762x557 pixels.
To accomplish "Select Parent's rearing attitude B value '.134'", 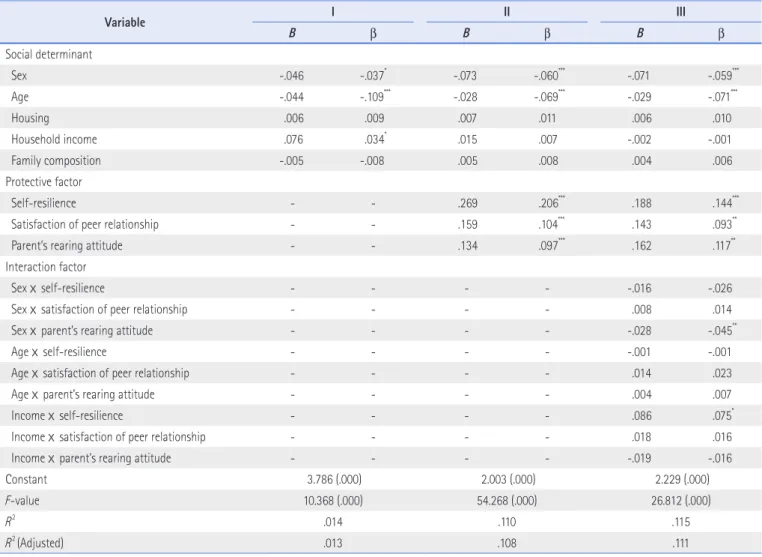I will (468, 246).
